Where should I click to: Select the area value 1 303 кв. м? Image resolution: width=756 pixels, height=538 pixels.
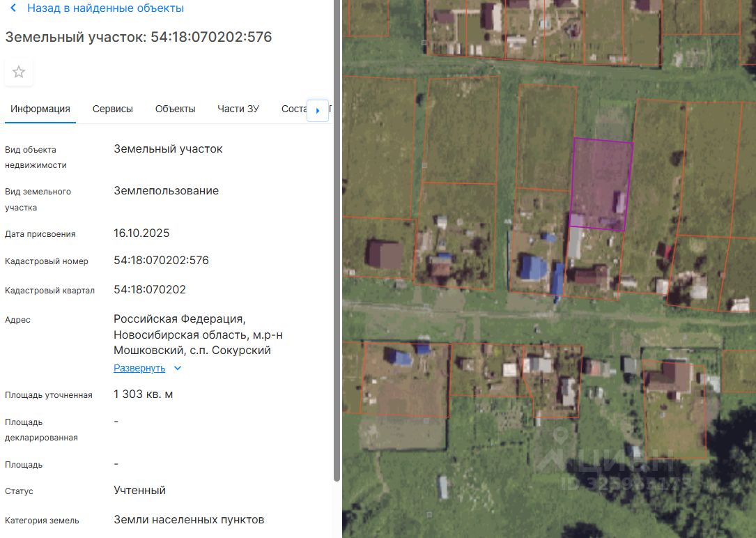[144, 394]
